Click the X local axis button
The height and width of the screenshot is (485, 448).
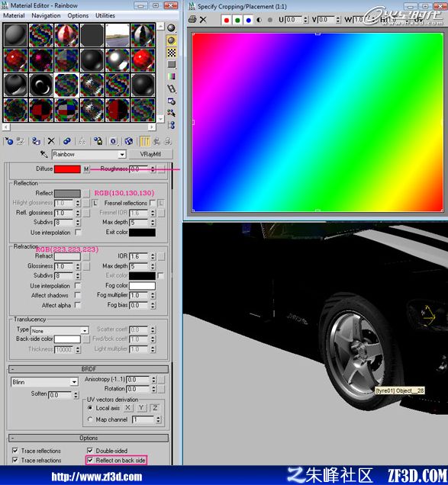tap(127, 408)
